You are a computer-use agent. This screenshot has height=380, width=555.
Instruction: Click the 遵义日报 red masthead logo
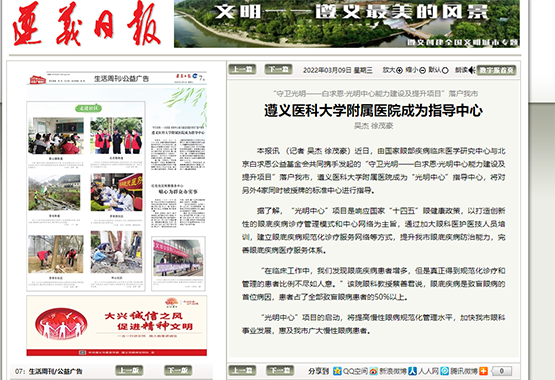click(x=87, y=24)
